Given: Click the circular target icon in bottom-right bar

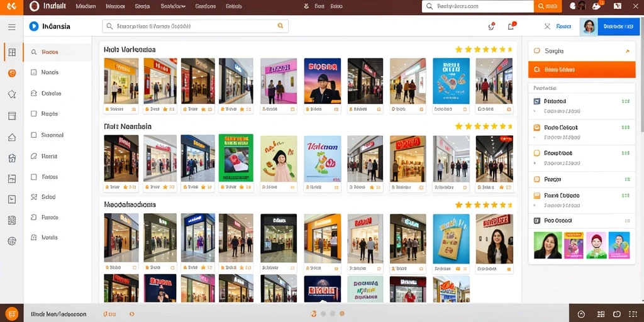Looking at the screenshot, I should pyautogui.click(x=581, y=314).
